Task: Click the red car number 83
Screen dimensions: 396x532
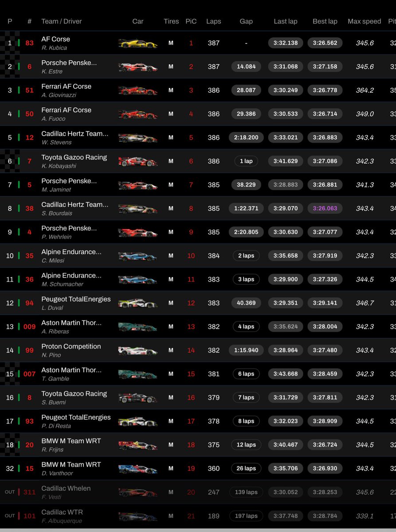Action: (x=30, y=43)
